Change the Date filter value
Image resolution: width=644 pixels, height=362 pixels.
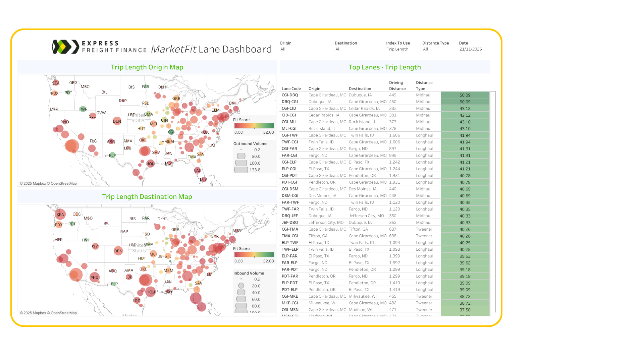click(470, 49)
